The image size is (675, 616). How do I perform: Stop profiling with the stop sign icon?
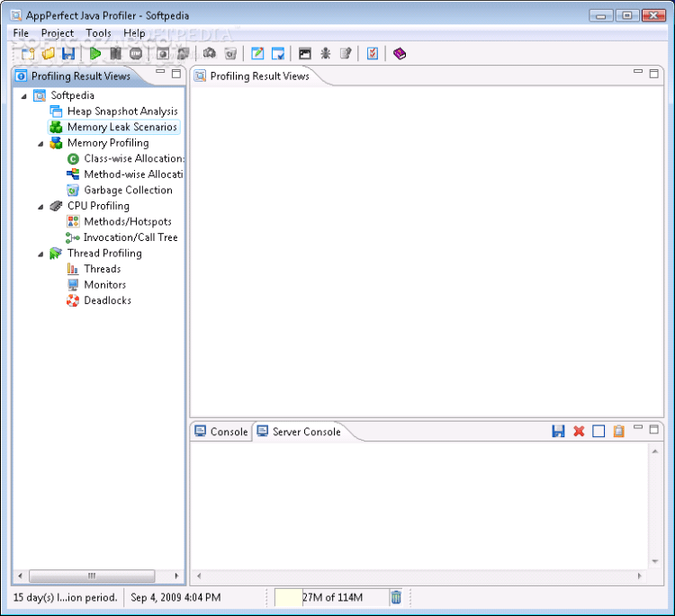(136, 54)
